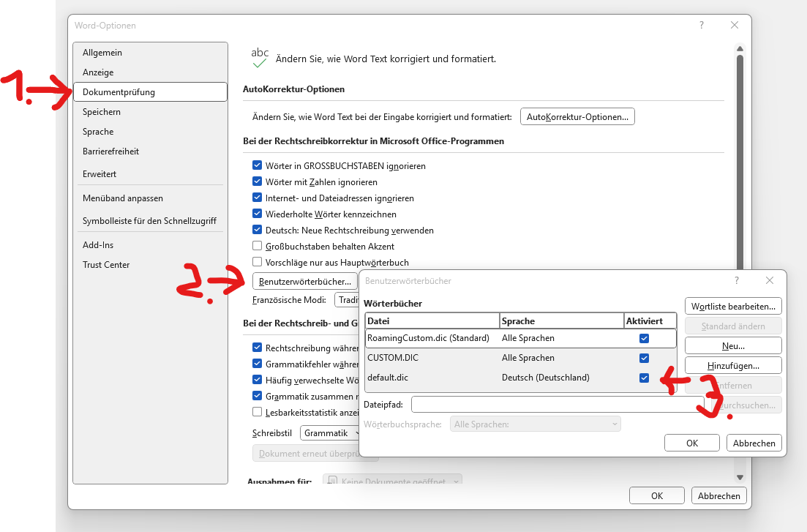Select the Anzeige category in sidebar
The width and height of the screenshot is (807, 532).
tap(150, 72)
